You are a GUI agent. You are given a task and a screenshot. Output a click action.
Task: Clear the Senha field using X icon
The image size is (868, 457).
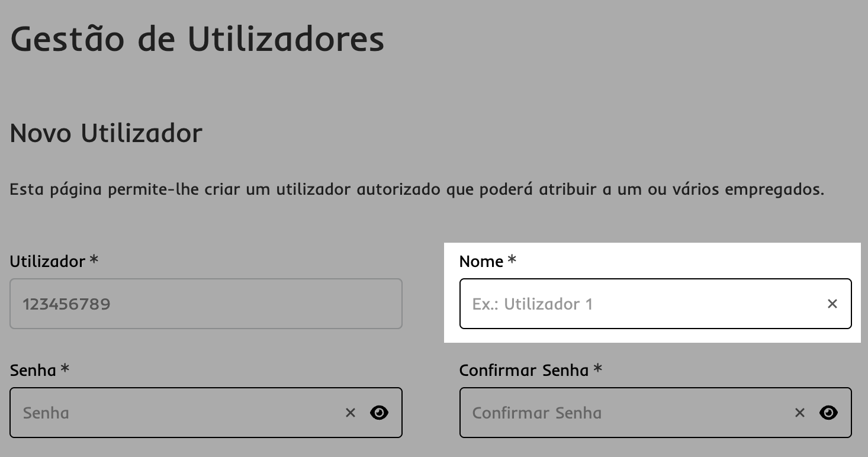click(x=351, y=413)
